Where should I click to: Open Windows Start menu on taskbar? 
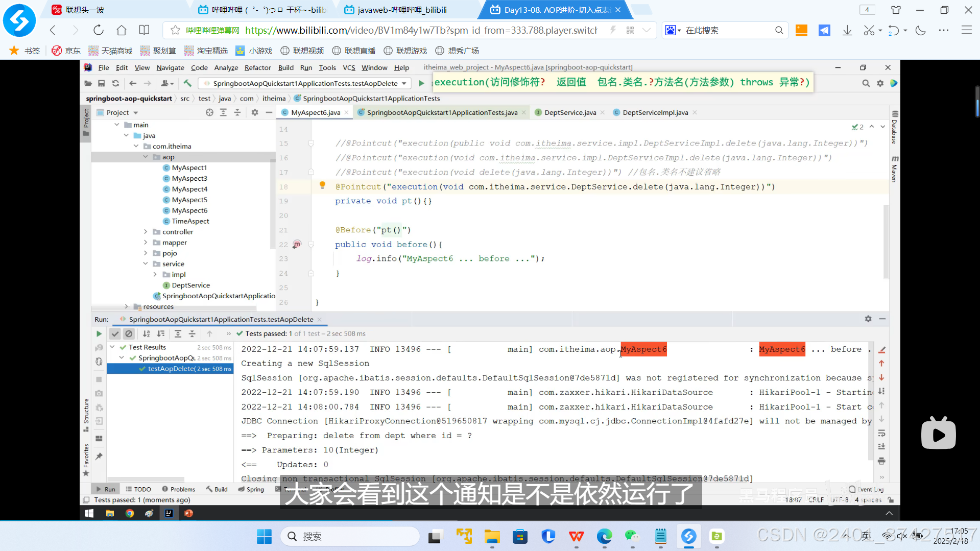264,536
